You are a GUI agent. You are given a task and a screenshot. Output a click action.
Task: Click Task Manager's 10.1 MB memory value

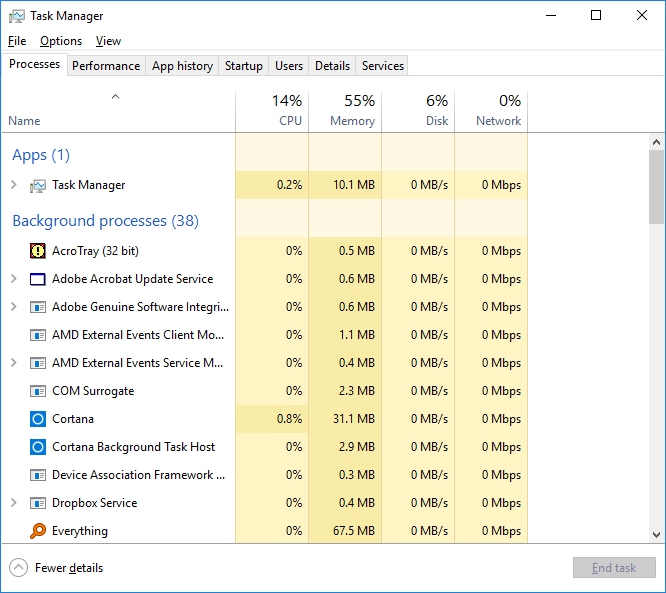354,185
